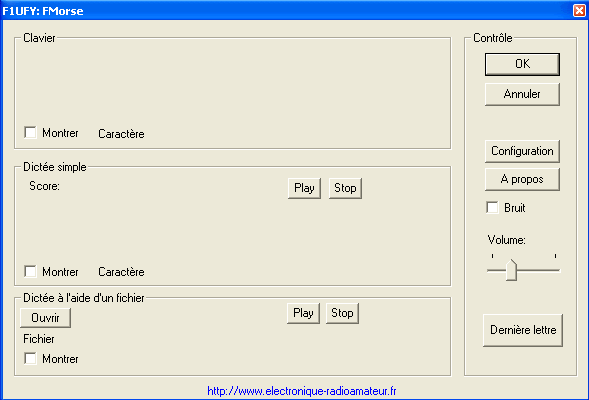Screen dimensions: 589x400
Task: Stop the Dictée simple playback
Action: 345,188
